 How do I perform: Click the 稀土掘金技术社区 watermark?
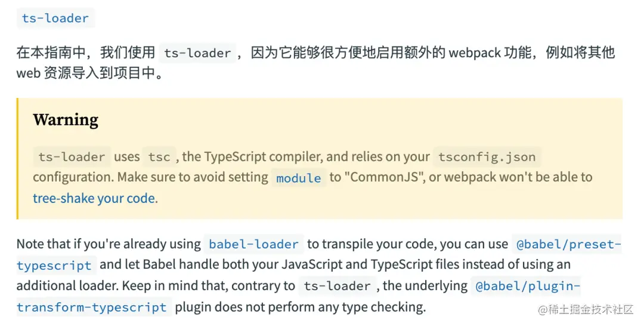(586, 309)
